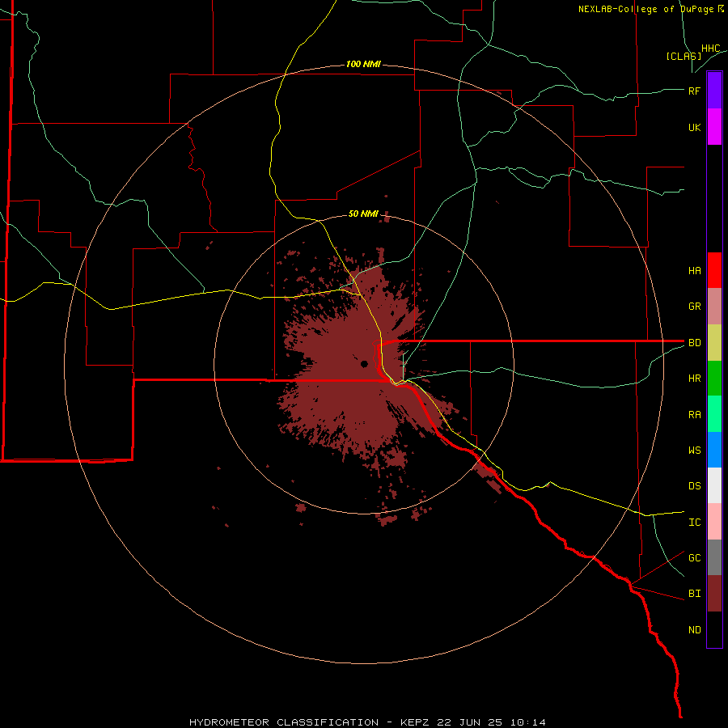Click the UK magenta legend swatch
Screen dimensions: 728x728
(x=714, y=127)
